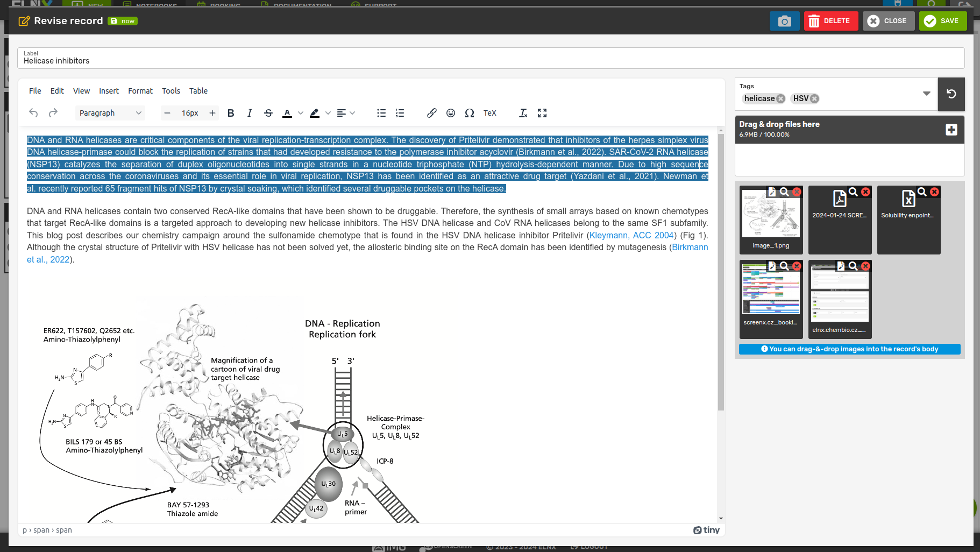
Task: Toggle strikethrough formatting
Action: coord(268,113)
